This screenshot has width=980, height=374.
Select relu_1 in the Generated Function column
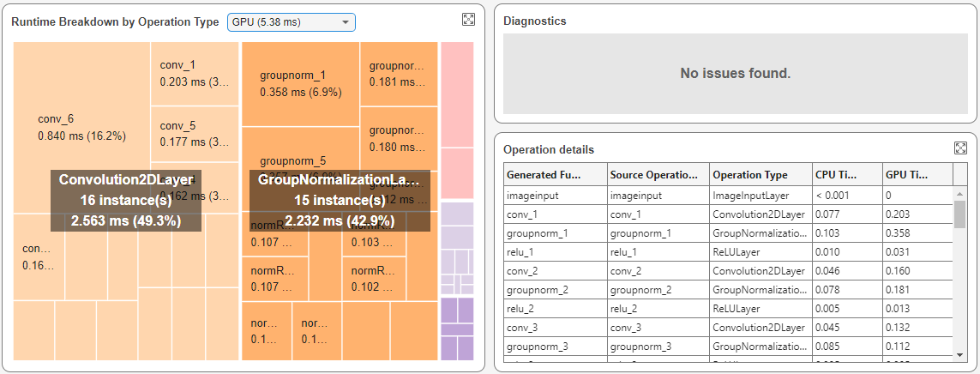[x=555, y=252]
